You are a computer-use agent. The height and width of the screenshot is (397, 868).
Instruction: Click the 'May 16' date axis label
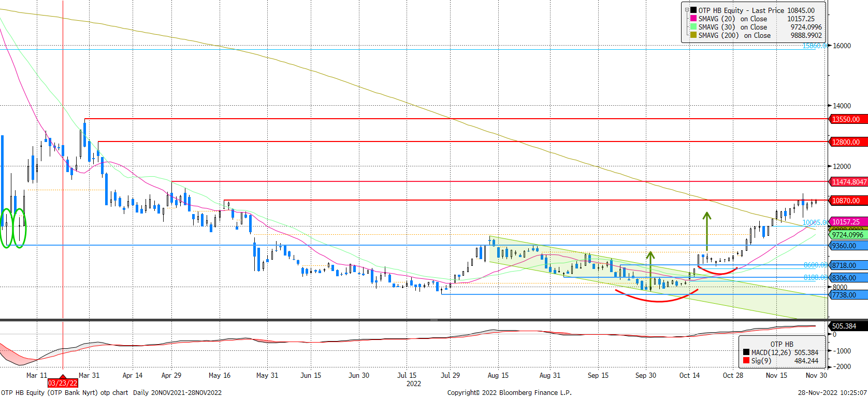220,375
